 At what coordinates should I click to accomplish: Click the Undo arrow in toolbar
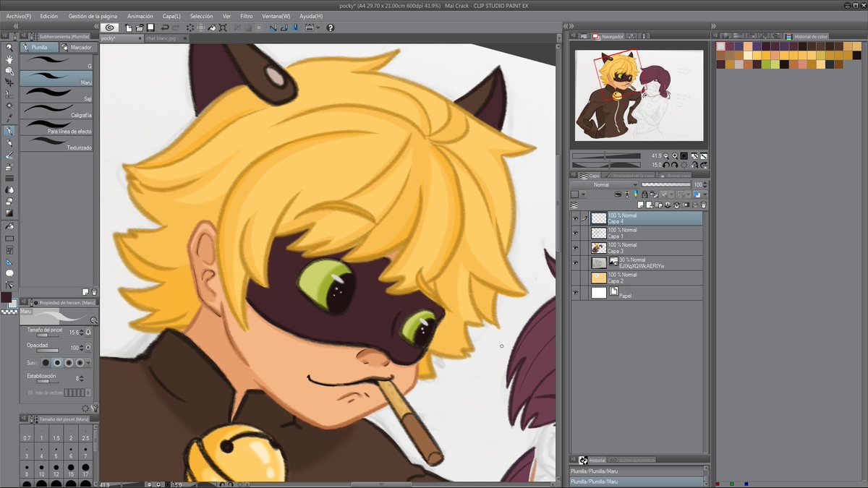click(165, 27)
